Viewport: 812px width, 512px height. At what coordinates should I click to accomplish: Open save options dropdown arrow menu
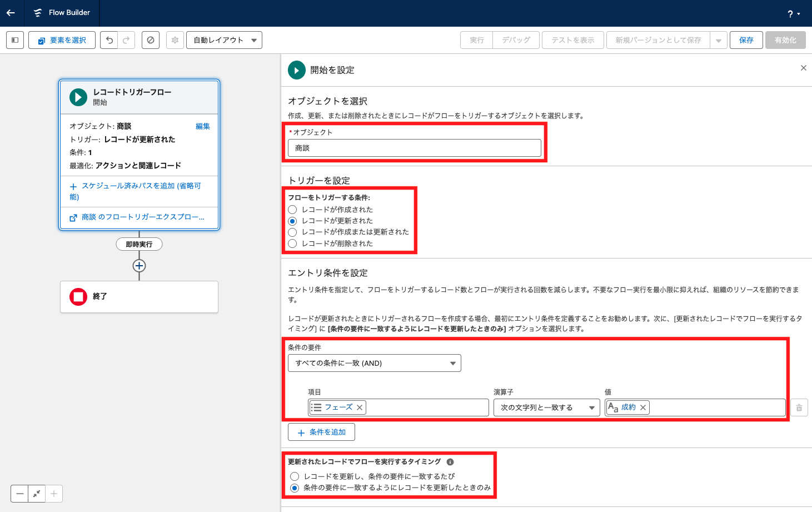click(x=719, y=40)
